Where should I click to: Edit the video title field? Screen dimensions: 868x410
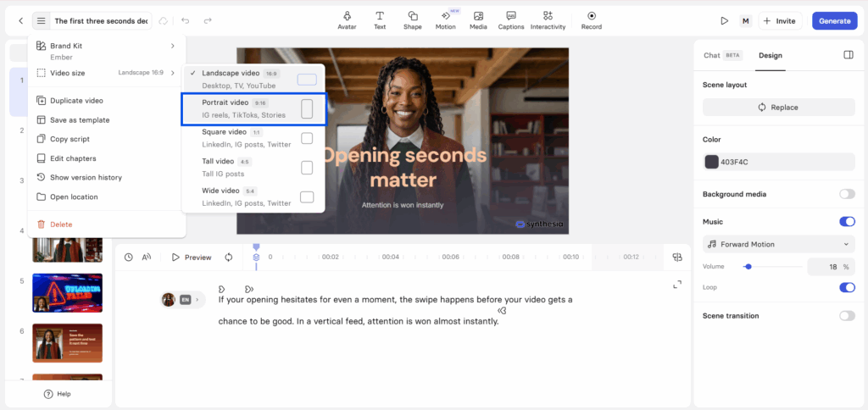[102, 21]
